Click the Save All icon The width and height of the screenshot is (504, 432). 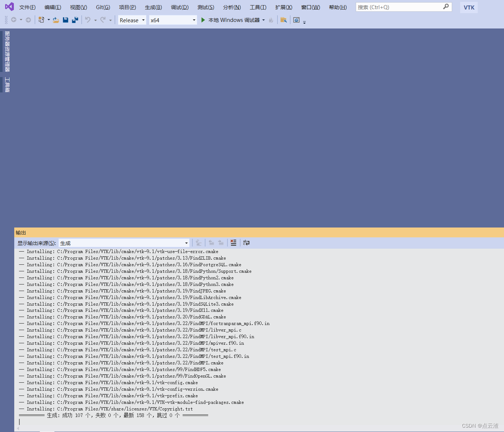pos(75,20)
